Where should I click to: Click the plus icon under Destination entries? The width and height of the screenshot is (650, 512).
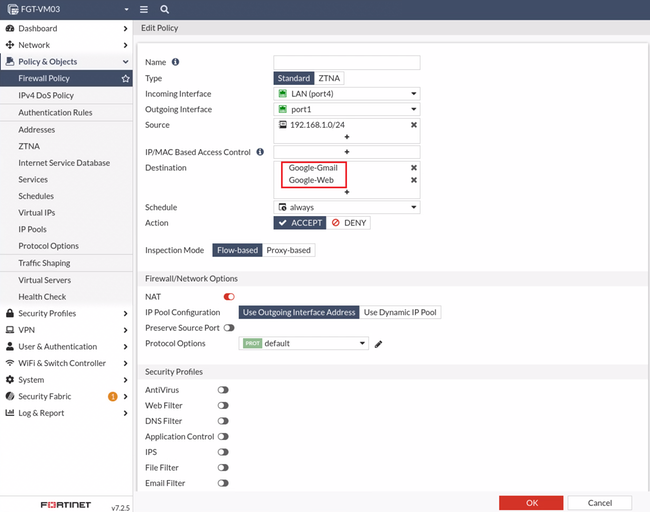[x=347, y=192]
